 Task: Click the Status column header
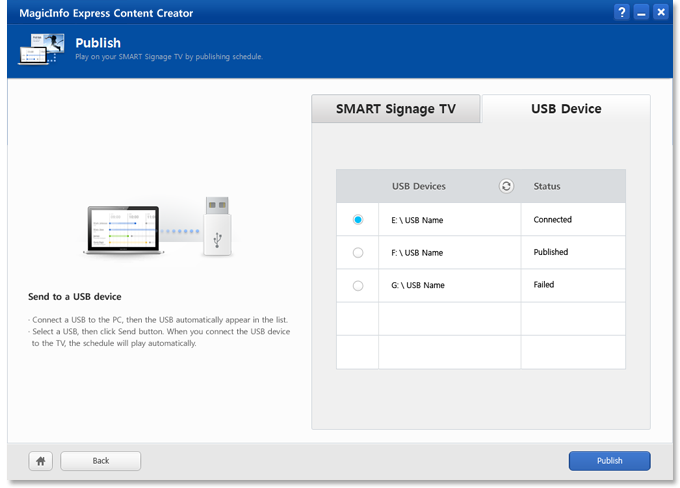(x=547, y=186)
